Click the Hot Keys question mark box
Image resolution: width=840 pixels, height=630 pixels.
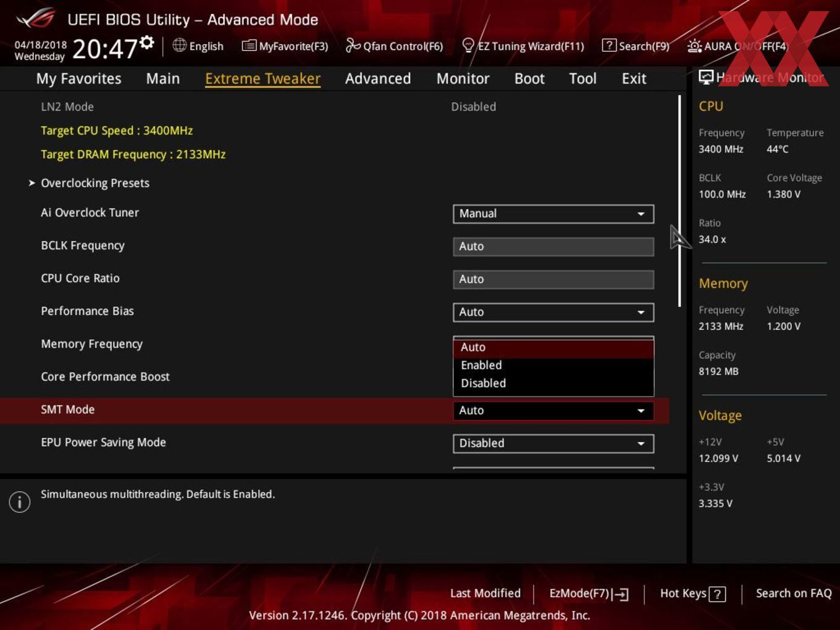(x=717, y=594)
